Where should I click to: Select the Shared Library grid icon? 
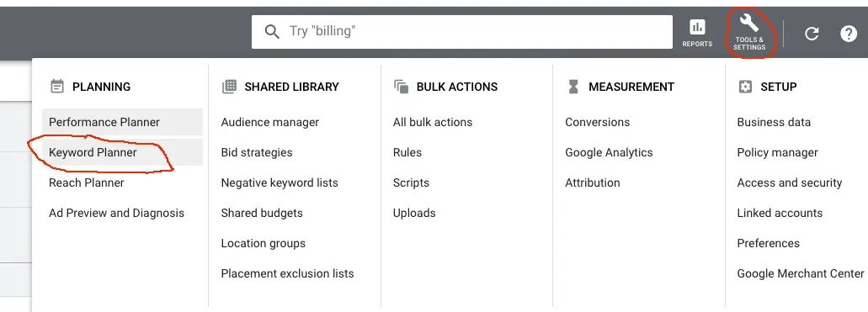[229, 87]
